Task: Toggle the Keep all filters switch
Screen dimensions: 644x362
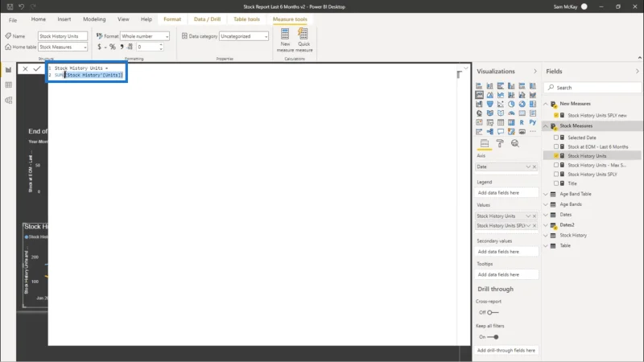Action: point(493,337)
